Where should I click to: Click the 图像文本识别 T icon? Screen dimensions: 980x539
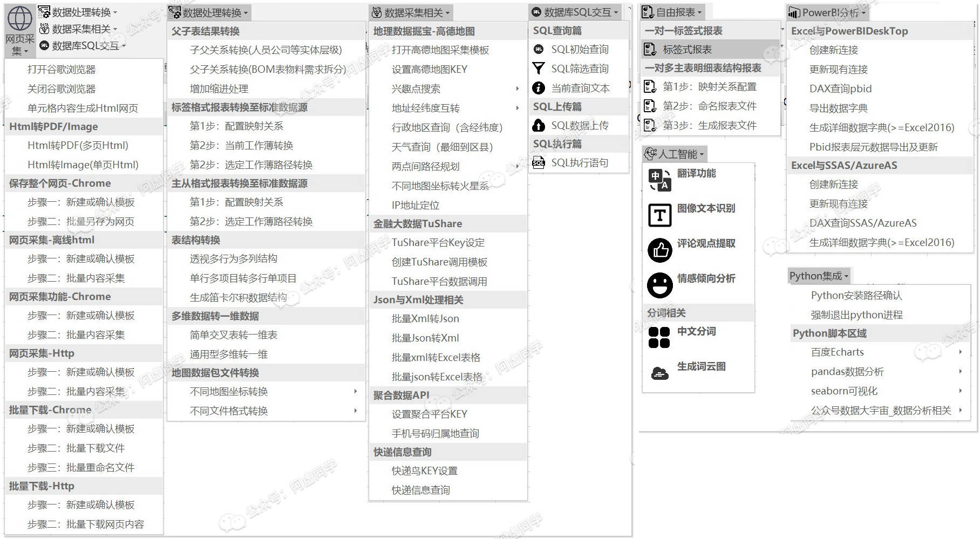[659, 215]
